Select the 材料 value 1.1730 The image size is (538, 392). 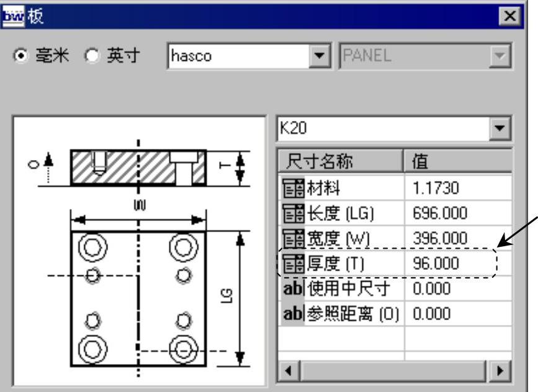436,189
